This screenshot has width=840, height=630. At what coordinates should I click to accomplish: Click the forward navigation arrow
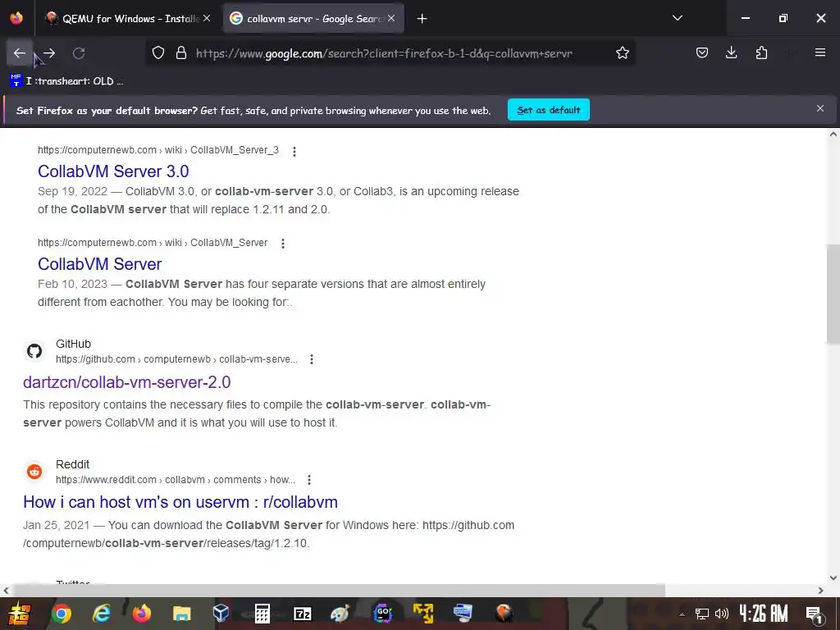click(49, 53)
